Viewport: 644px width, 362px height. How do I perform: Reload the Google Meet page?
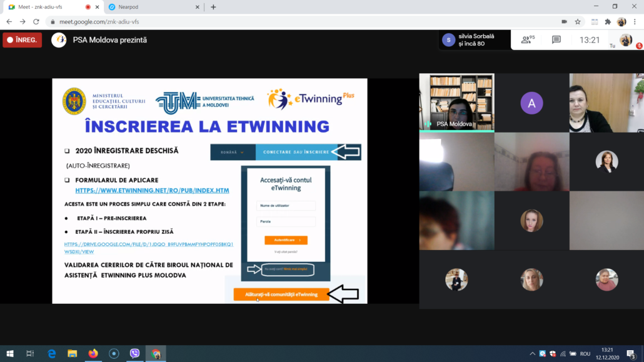point(36,21)
